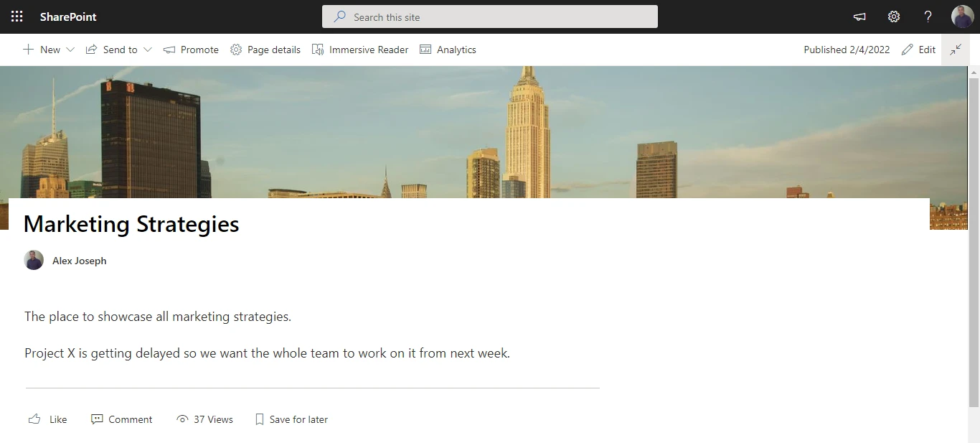Save the page for later
The height and width of the screenshot is (443, 980).
291,419
